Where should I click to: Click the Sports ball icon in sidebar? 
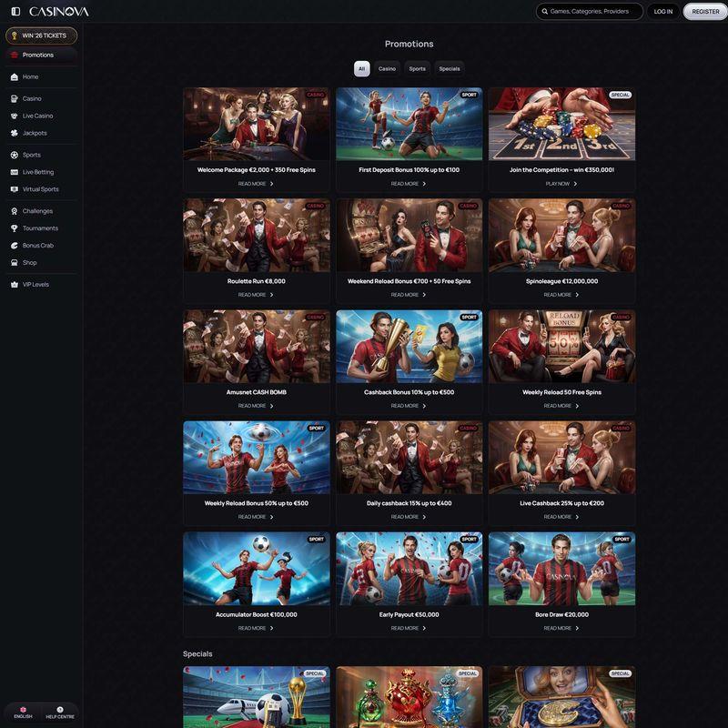[15, 155]
